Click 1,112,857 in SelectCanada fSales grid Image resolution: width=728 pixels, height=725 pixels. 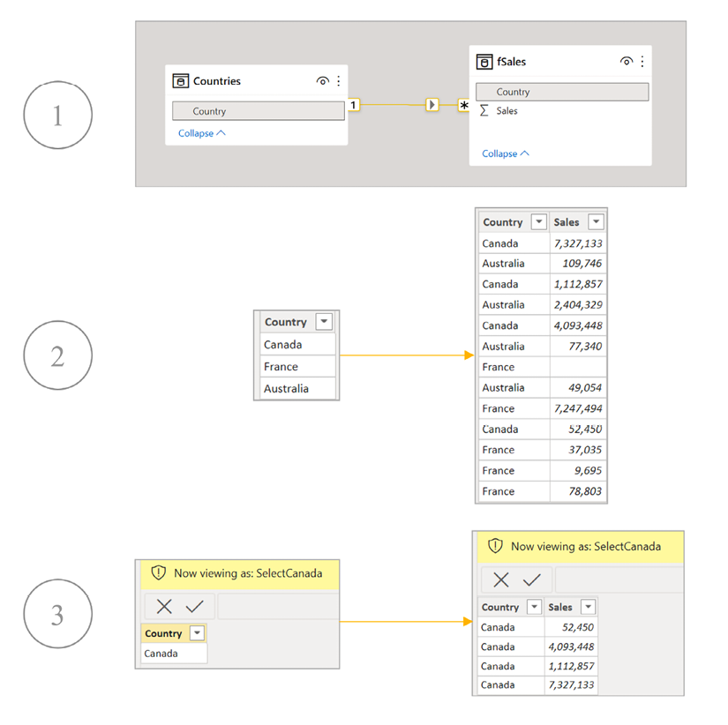(x=571, y=666)
